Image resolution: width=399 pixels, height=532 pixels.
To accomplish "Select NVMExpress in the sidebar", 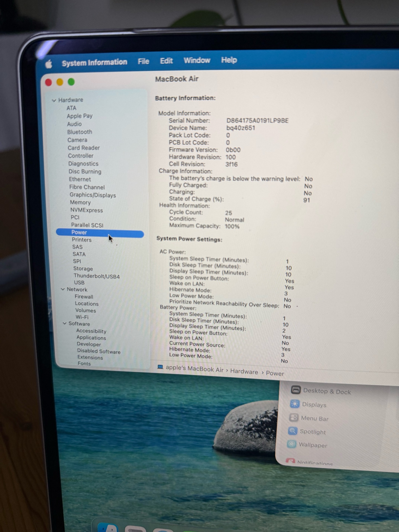I will pos(86,210).
